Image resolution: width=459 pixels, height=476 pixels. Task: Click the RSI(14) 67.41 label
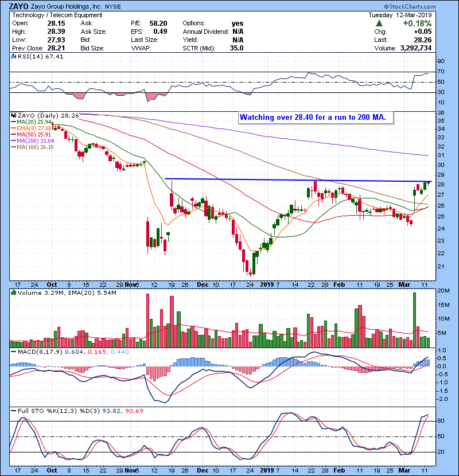[x=40, y=56]
